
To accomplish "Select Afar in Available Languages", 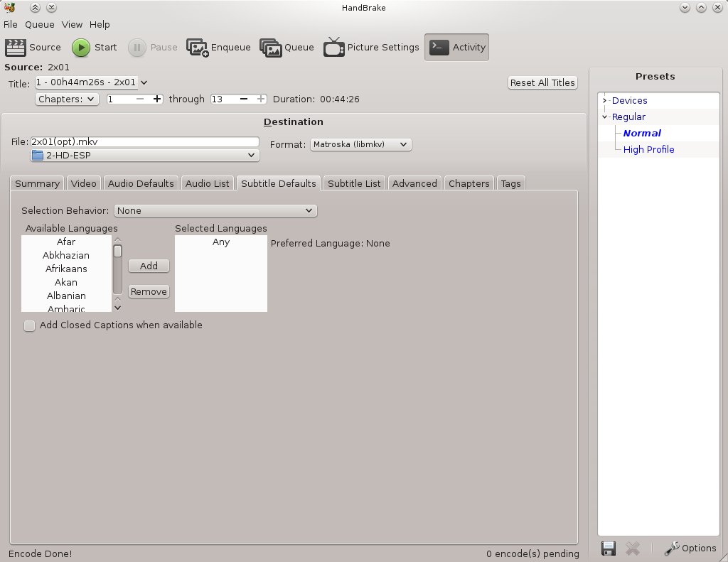I will coord(66,242).
